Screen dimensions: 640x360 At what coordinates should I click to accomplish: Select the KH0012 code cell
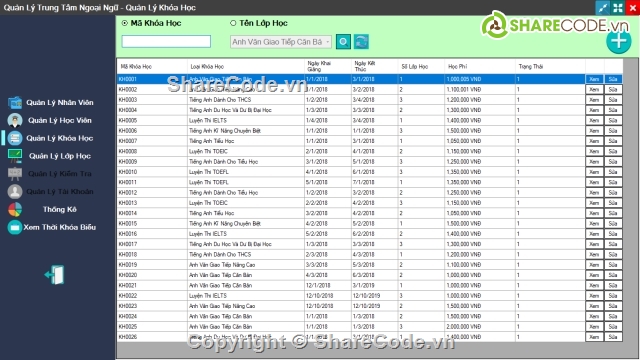tap(152, 193)
